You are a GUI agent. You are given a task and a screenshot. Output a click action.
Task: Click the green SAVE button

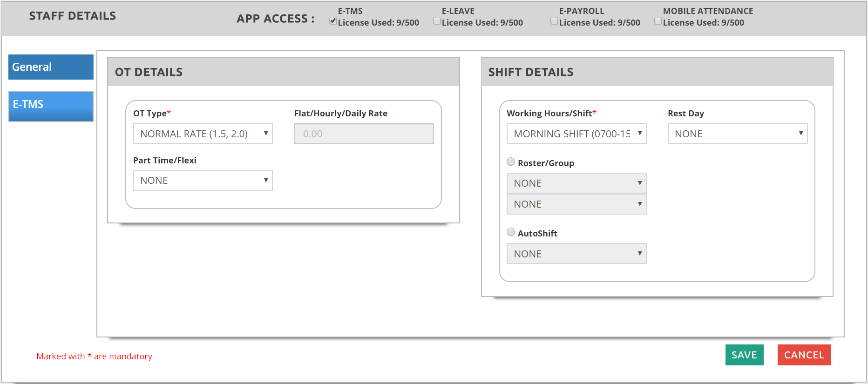click(744, 355)
